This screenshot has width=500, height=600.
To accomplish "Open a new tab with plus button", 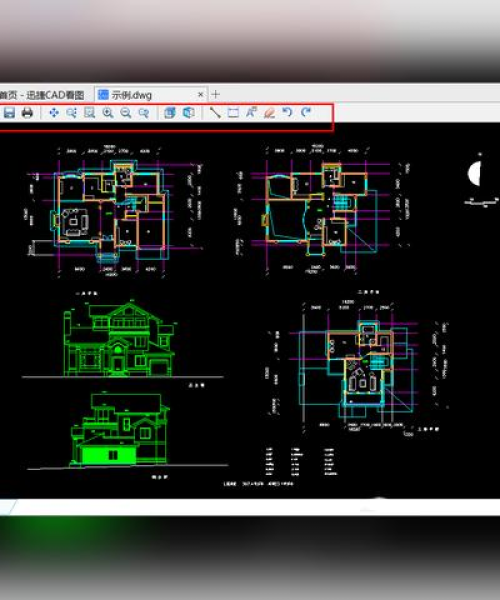I will click(215, 94).
